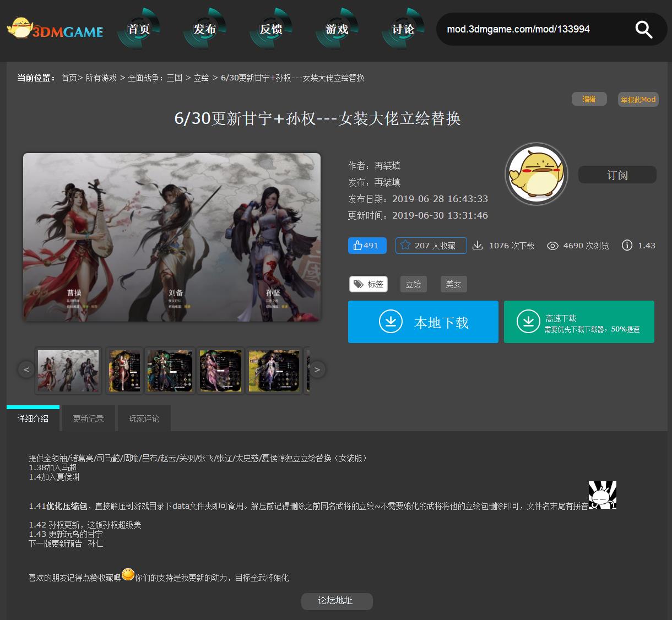Select the fourth thumbnail pink character

pos(220,371)
